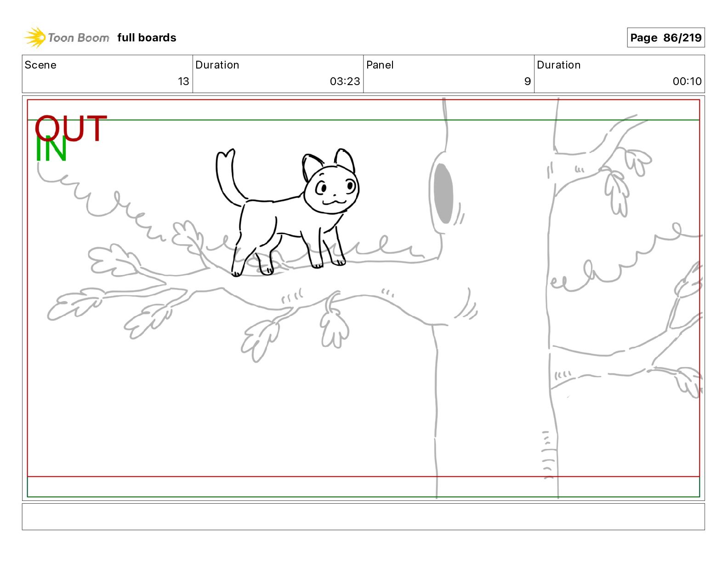This screenshot has width=728, height=563.
Task: Click the gray tree hollow in the trunk
Action: (x=444, y=193)
